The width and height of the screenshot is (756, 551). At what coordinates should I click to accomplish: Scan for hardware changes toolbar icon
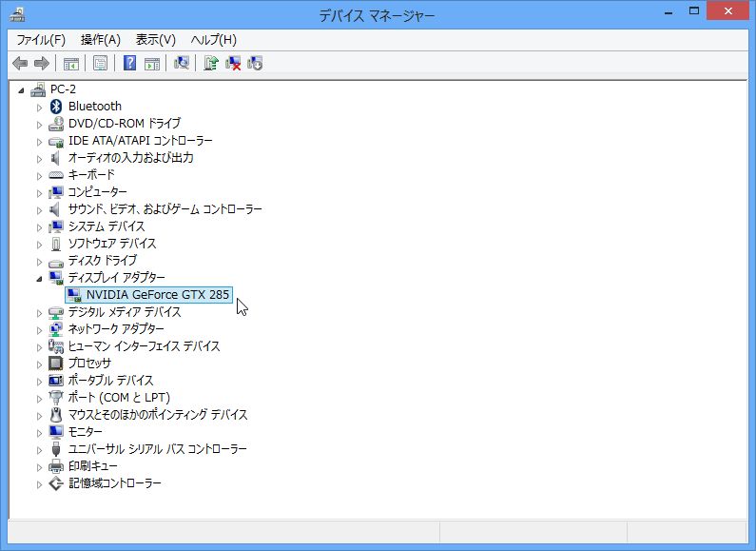point(182,63)
